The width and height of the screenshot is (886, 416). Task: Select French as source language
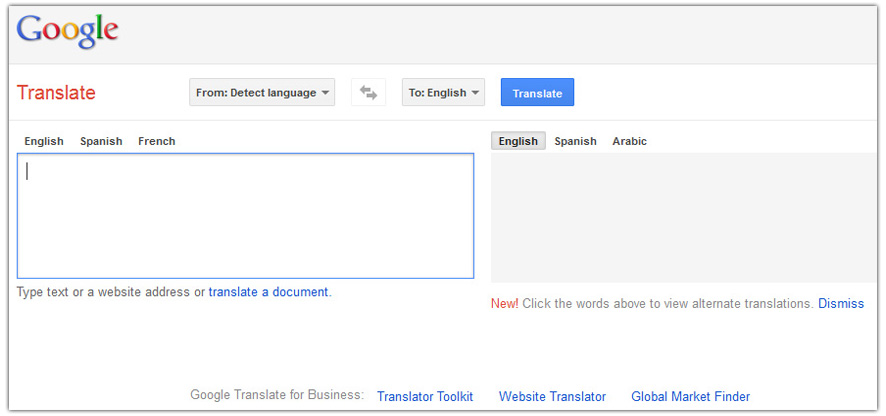click(157, 141)
